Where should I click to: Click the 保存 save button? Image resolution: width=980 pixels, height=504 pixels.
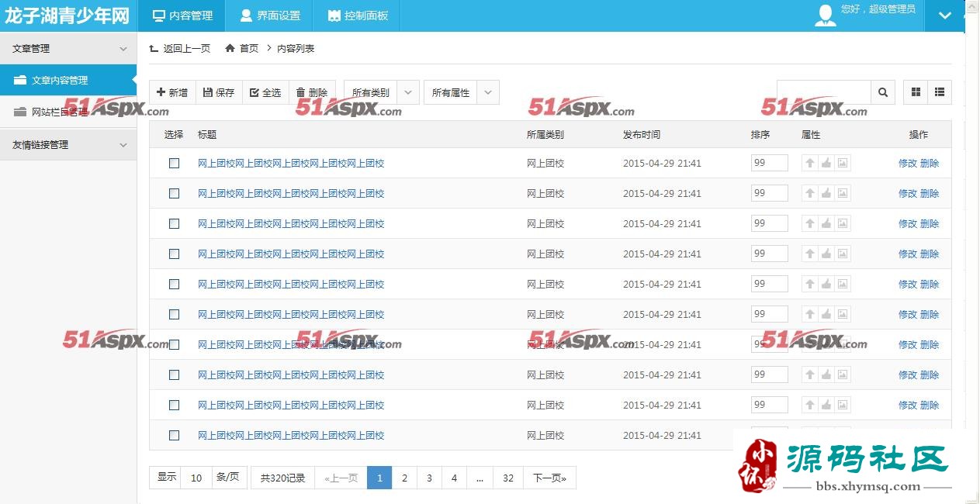[219, 92]
